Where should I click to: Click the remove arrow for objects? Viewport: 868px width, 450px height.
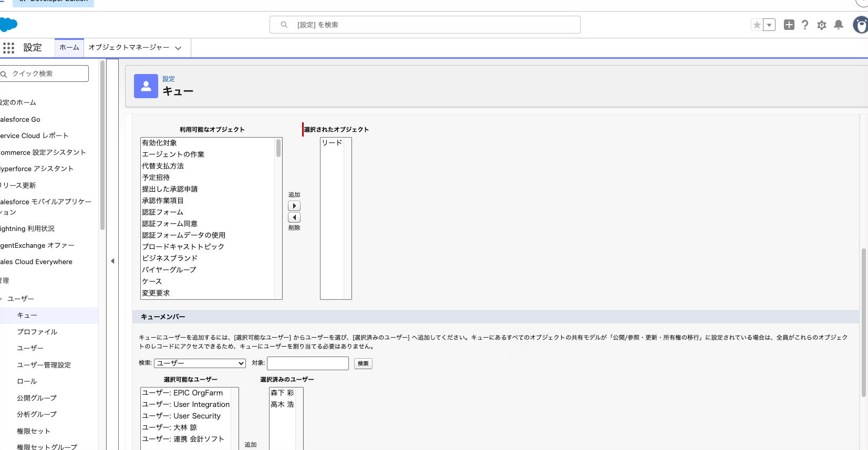pyautogui.click(x=294, y=217)
